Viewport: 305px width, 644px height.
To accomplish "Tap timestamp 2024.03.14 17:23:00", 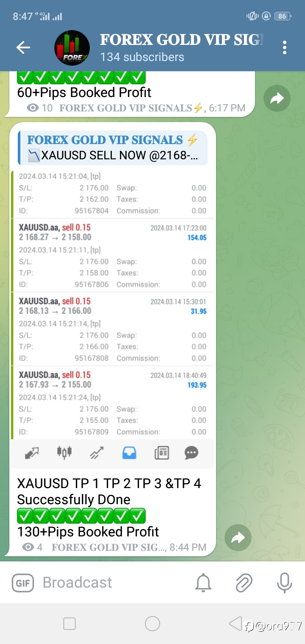I will pyautogui.click(x=178, y=228).
